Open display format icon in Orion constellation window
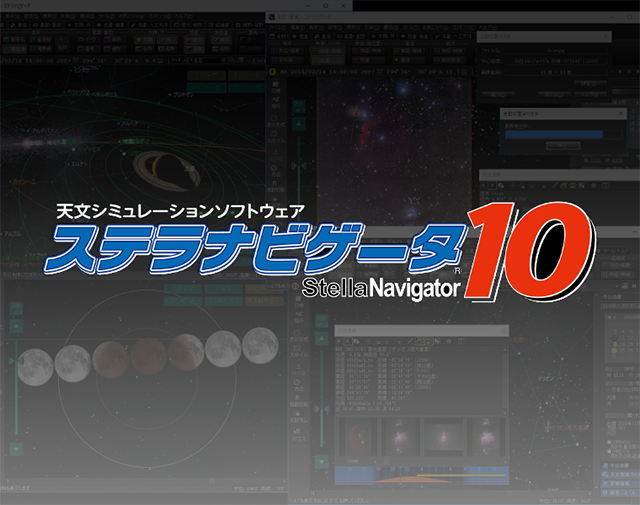This screenshot has width=640, height=505. click(298, 335)
